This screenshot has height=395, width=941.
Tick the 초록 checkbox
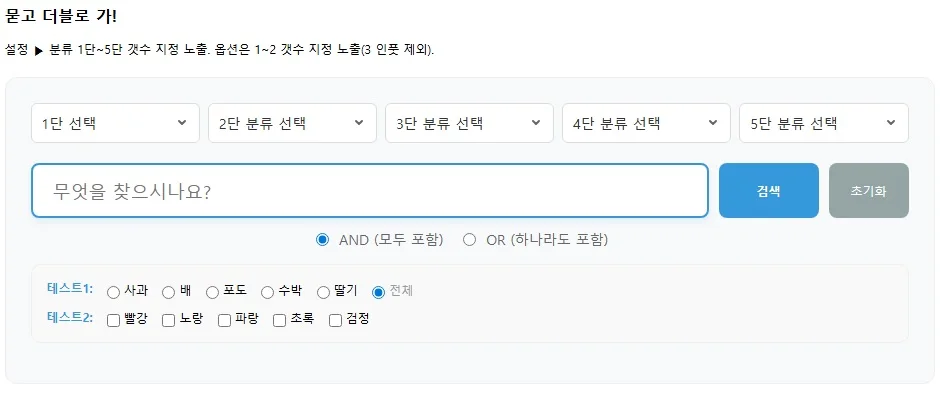coord(280,321)
